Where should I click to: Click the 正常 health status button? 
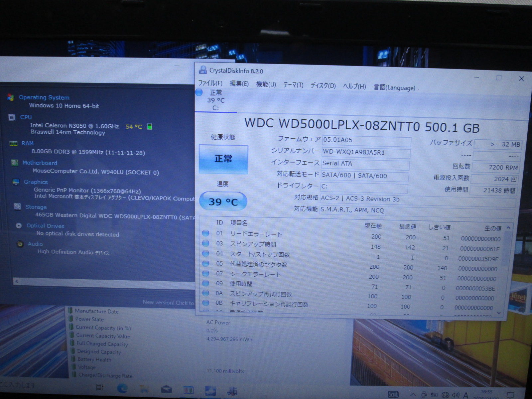(223, 159)
